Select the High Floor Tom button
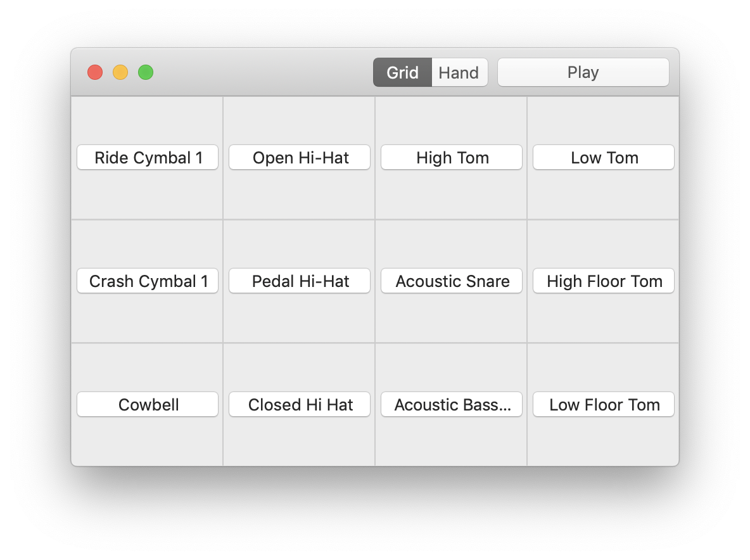750x560 pixels. pos(604,281)
